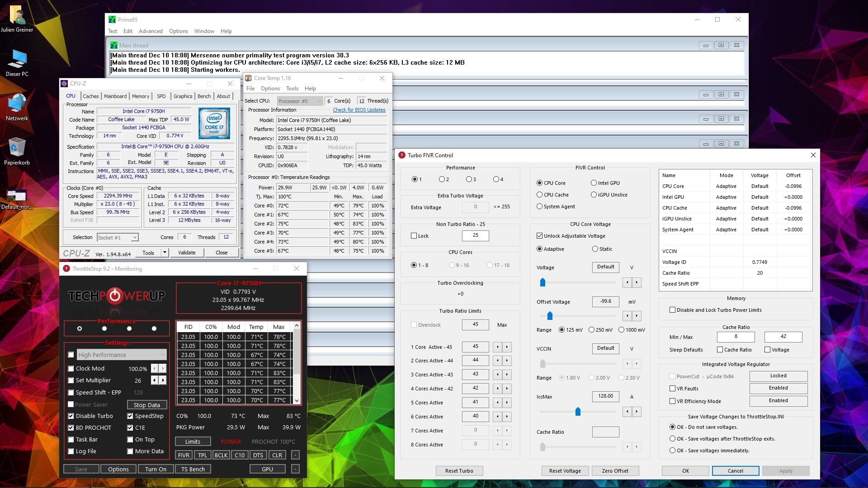Viewport: 868px width, 488px height.
Task: Adjust the Offset Voltage slider handle
Action: point(550,316)
